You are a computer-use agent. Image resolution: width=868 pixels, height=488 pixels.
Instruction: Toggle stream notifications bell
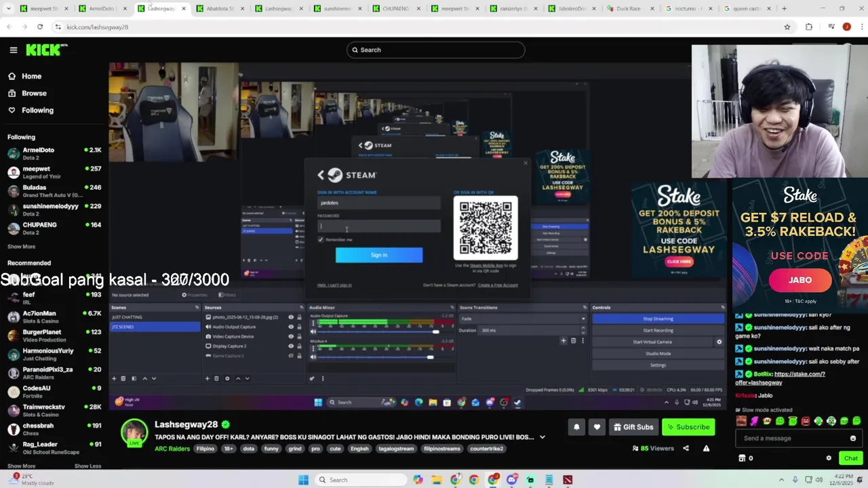pos(576,427)
